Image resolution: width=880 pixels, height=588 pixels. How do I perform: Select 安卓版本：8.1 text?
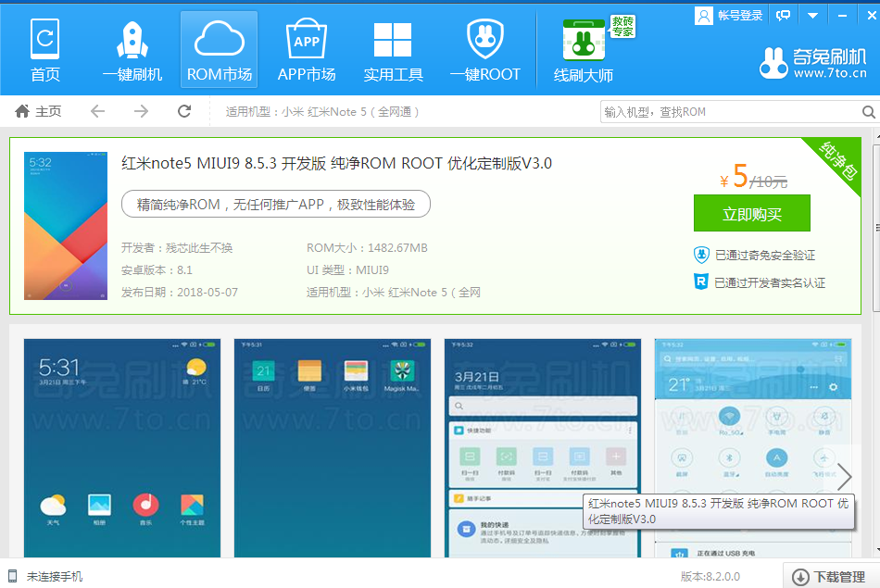point(157,270)
